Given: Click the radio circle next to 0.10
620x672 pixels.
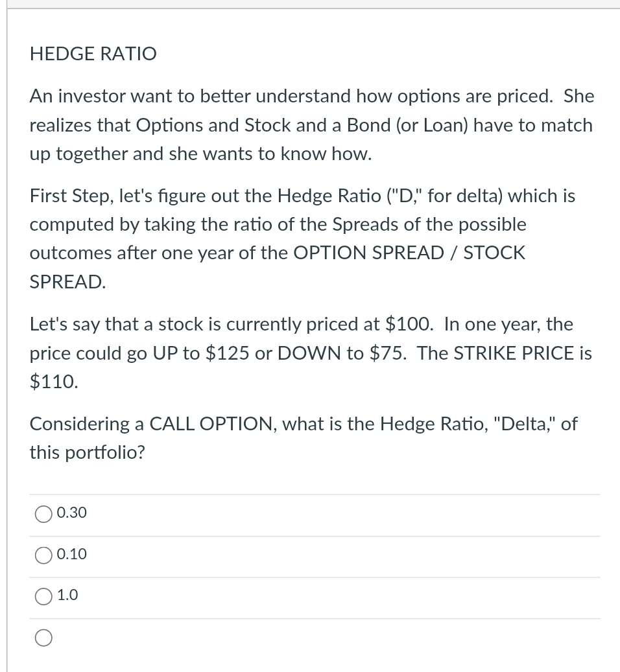Looking at the screenshot, I should [43, 555].
